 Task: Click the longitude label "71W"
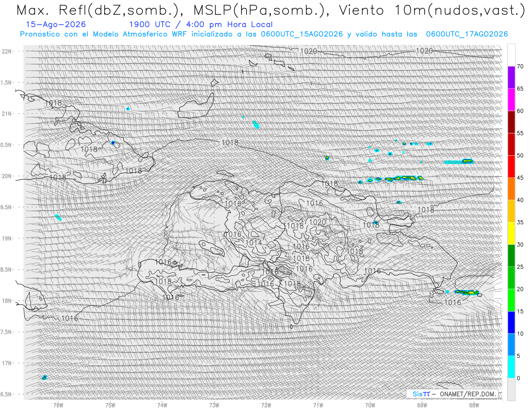coord(318,405)
